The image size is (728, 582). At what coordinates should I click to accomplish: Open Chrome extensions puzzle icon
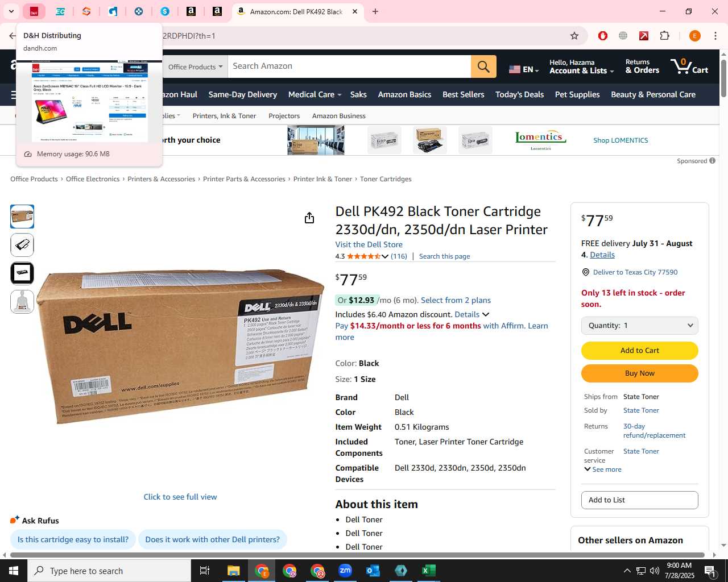click(x=664, y=36)
